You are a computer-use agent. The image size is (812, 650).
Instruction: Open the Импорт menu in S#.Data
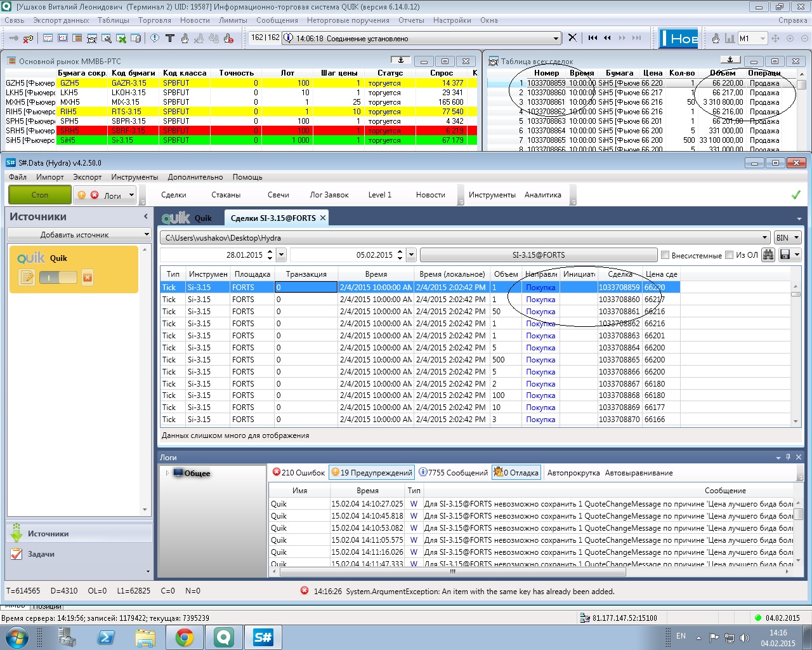tap(50, 177)
